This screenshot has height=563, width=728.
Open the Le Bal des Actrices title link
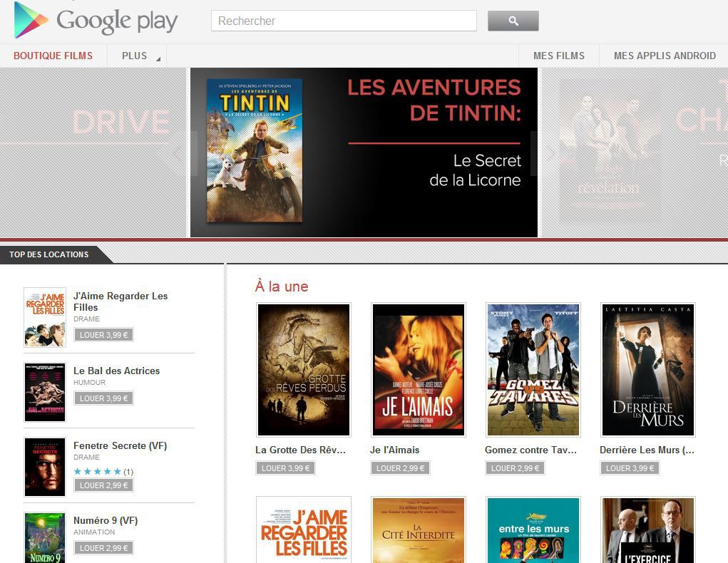(x=116, y=371)
